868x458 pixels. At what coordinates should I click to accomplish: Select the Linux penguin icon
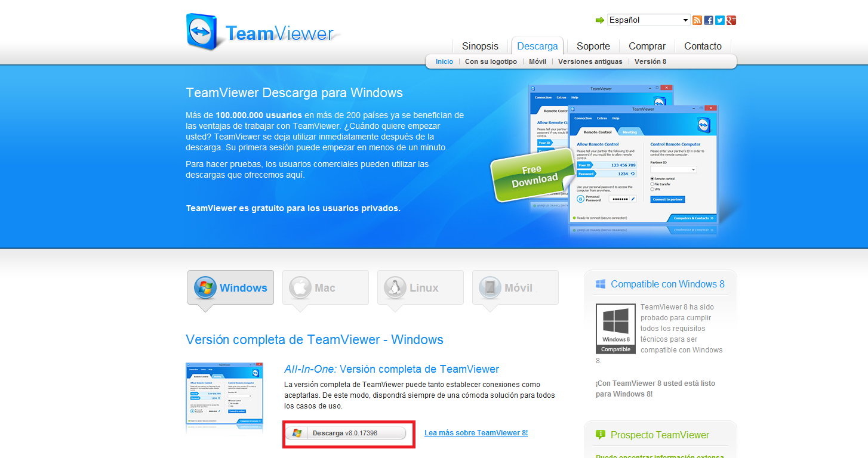tap(394, 287)
